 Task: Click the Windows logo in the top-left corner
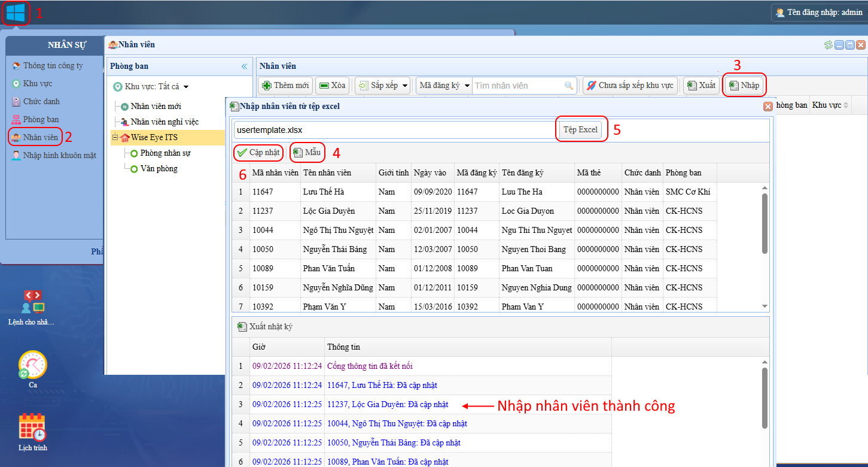point(16,13)
